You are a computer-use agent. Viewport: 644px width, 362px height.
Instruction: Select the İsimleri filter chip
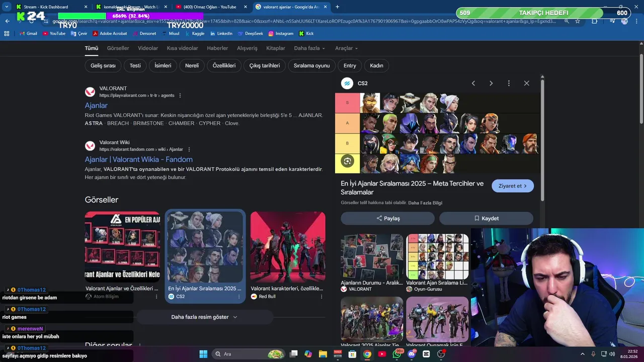coord(163,65)
